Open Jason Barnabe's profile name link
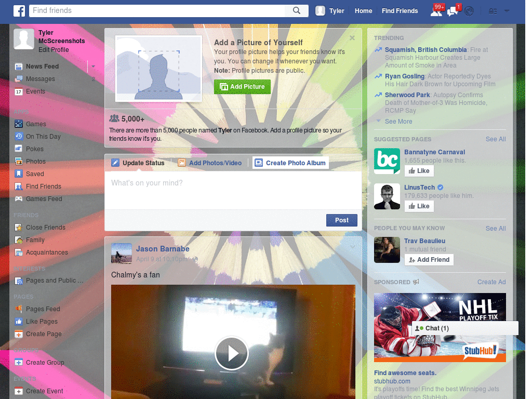This screenshot has width=532, height=399. (x=163, y=249)
